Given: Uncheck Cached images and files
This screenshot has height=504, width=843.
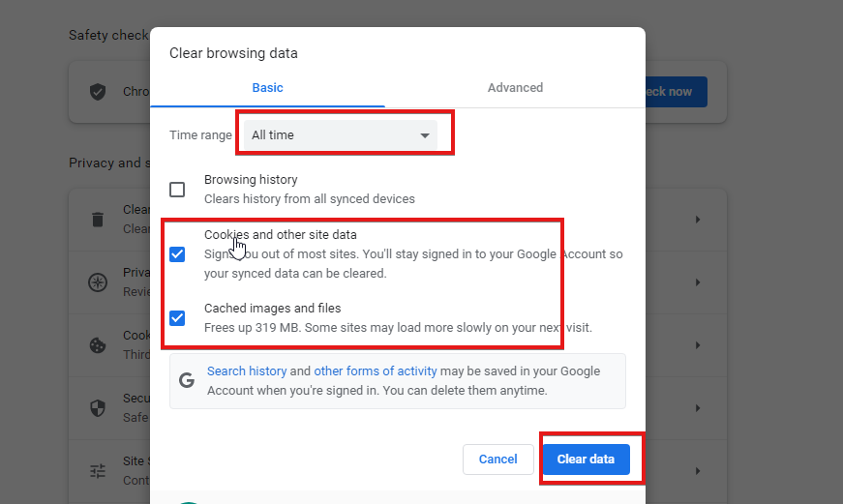Looking at the screenshot, I should point(177,318).
